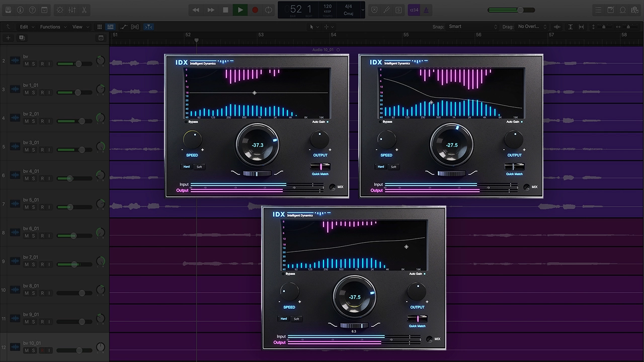Click the Stop transport button
644x362 pixels.
click(x=225, y=10)
